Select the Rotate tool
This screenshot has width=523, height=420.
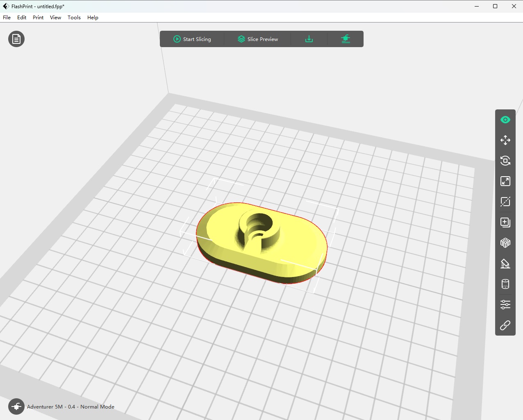tap(505, 161)
